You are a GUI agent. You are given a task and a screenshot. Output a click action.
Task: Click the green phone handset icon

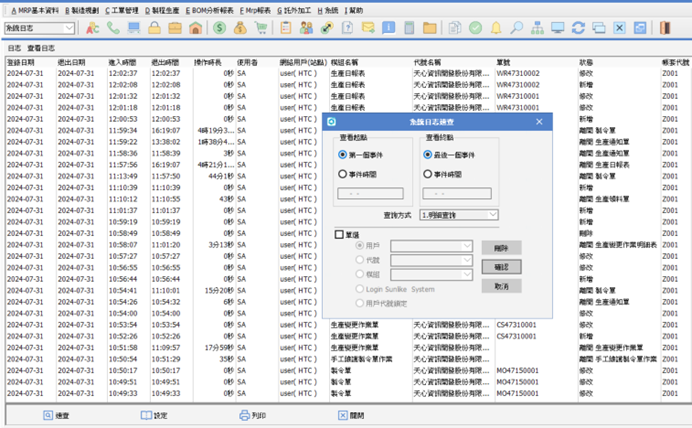(113, 28)
